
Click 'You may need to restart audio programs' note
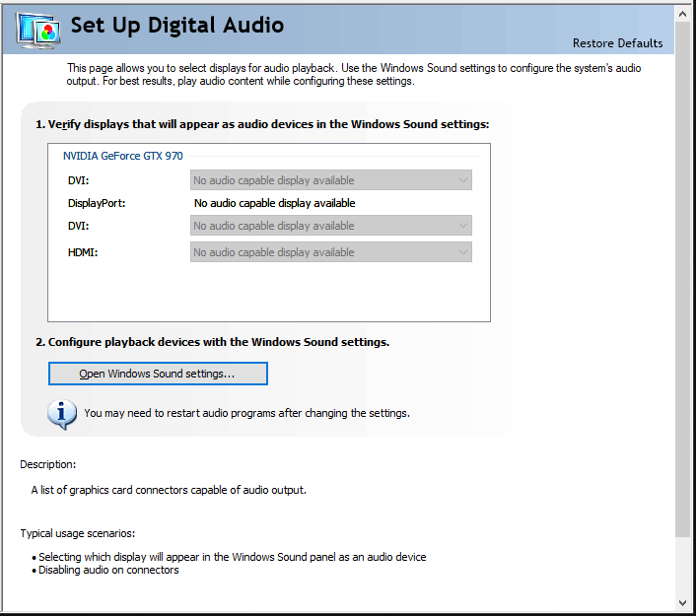(246, 413)
